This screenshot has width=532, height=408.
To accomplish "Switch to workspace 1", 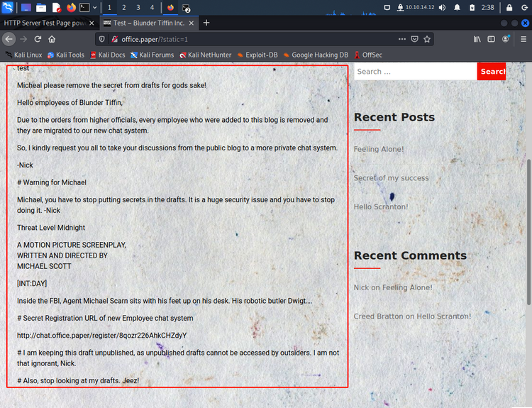I will [109, 8].
